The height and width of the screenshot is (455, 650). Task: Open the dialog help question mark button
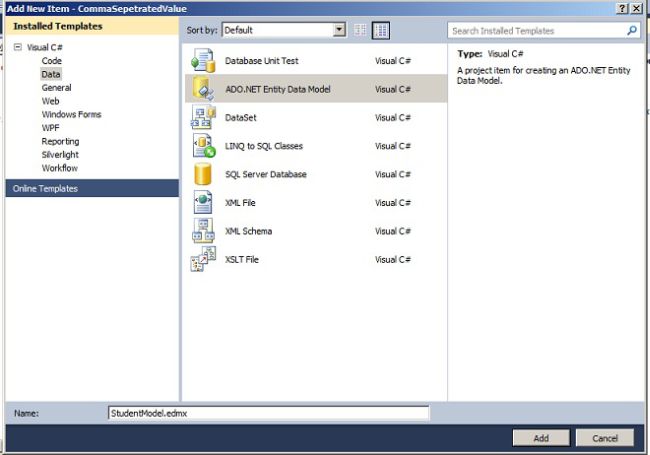[x=621, y=8]
